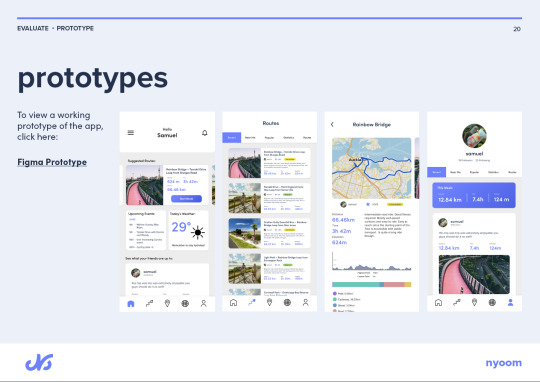Go back using Rainbow Bridge back chevron
The image size is (540, 382).
point(332,124)
